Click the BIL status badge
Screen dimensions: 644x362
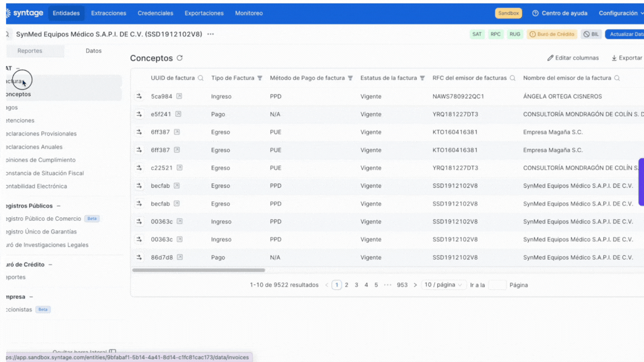[x=591, y=34]
